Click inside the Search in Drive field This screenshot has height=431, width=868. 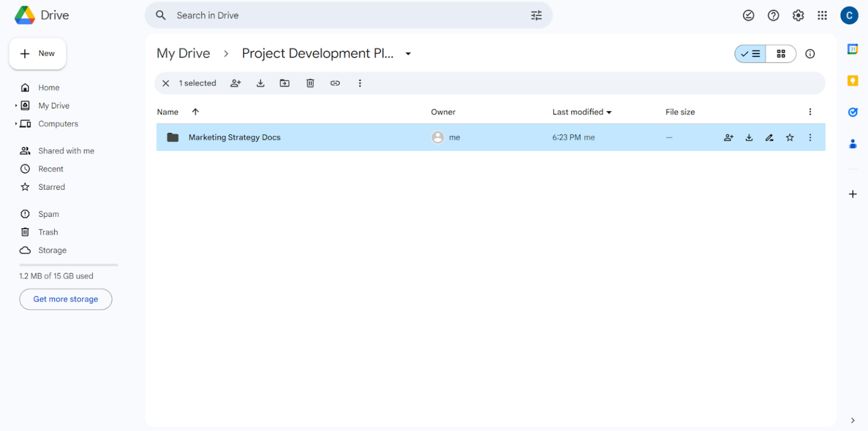coord(339,15)
